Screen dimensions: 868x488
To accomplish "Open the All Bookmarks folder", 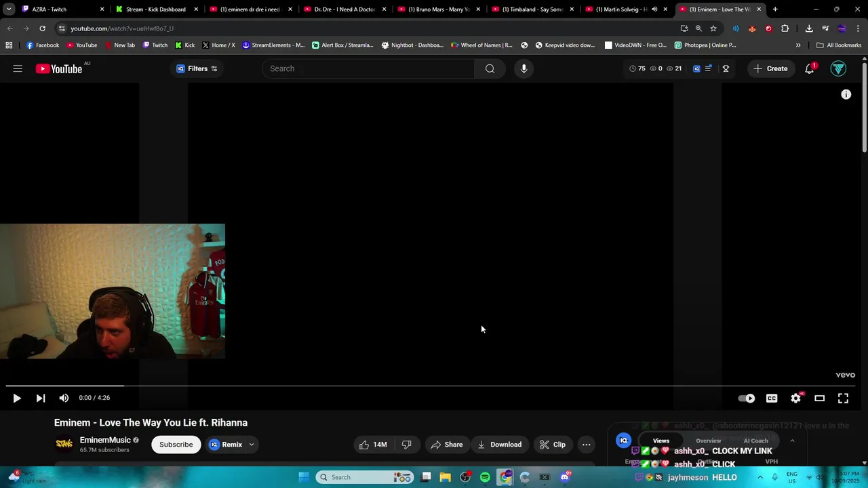I will click(x=839, y=45).
